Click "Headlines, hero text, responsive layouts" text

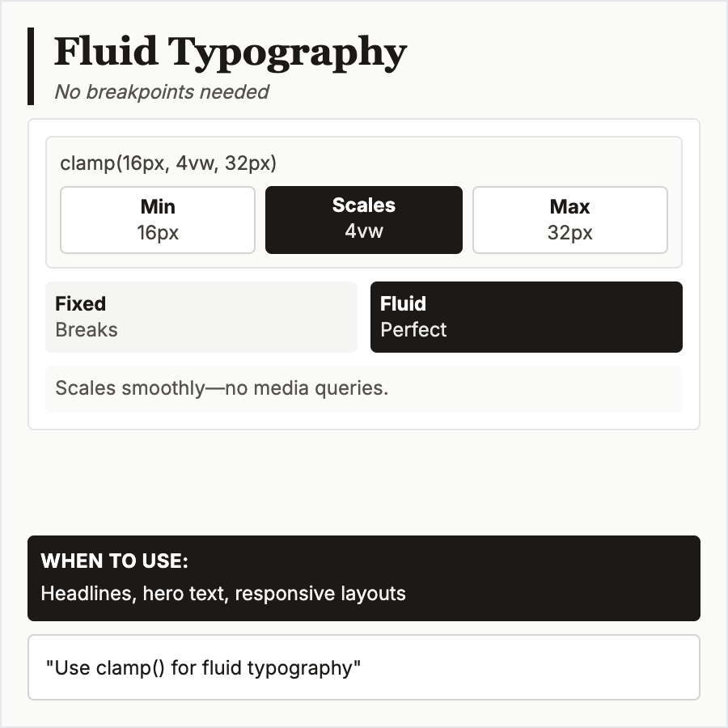[x=223, y=594]
